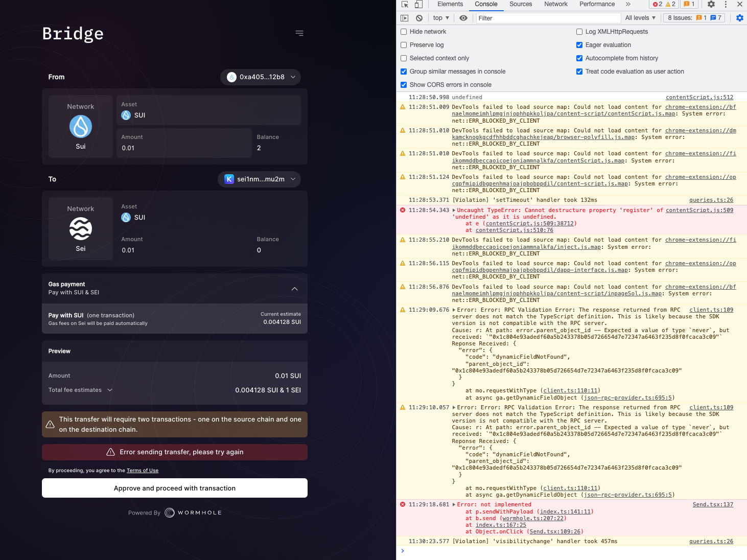Click Approve and proceed with transaction

coord(174,488)
